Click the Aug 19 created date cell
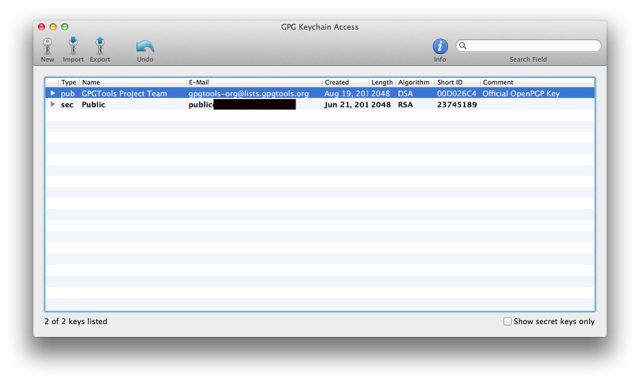The image size is (640, 383). [x=347, y=94]
